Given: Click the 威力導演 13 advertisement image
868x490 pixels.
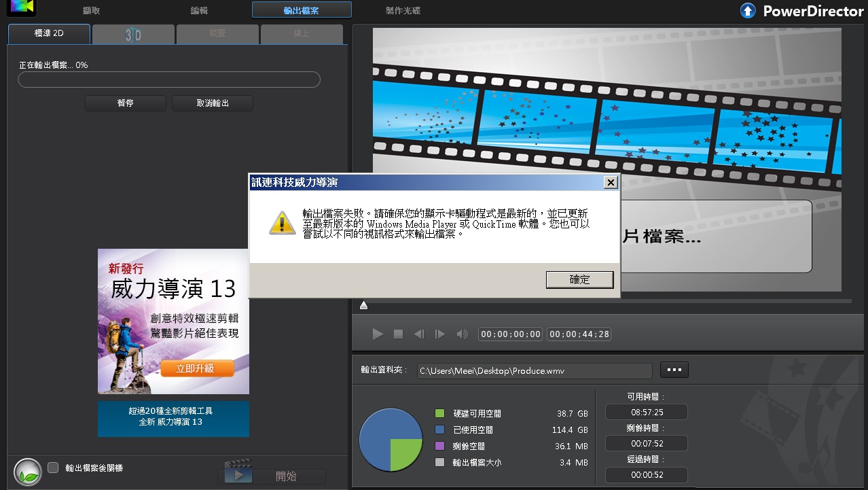Looking at the screenshot, I should click(x=173, y=321).
